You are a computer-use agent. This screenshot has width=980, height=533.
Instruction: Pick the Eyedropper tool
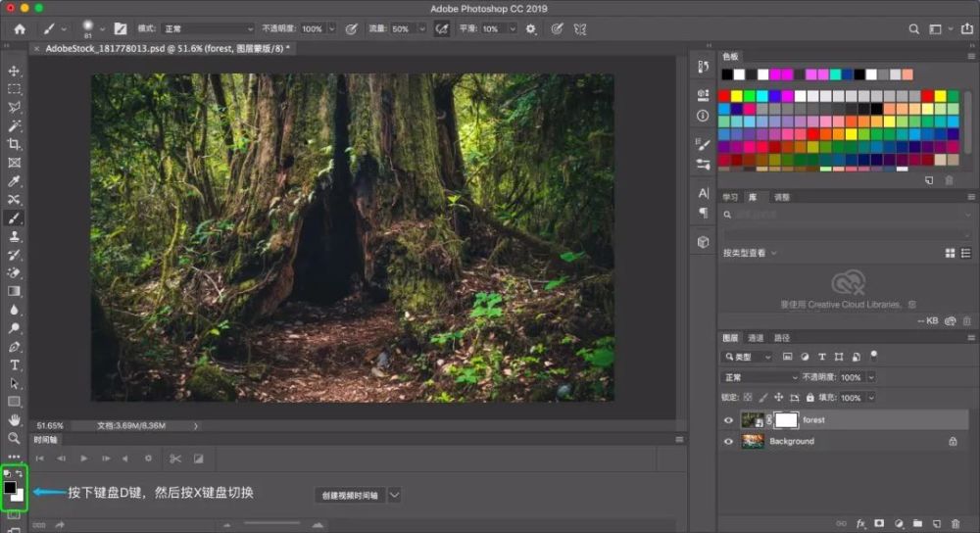click(x=15, y=181)
